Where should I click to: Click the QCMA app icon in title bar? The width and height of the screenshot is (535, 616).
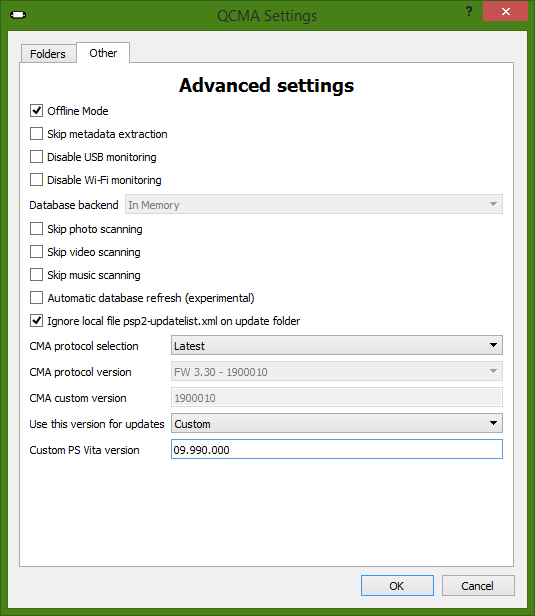tap(18, 15)
